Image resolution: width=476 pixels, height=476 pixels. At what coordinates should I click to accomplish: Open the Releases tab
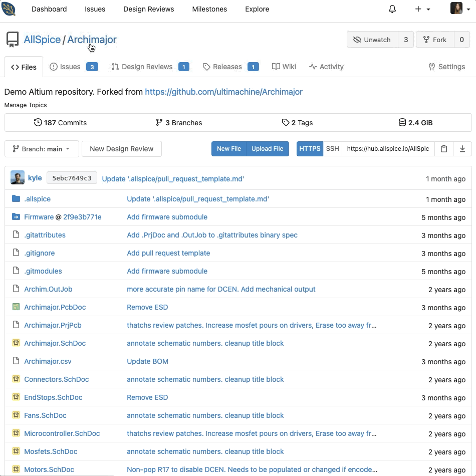(x=230, y=67)
